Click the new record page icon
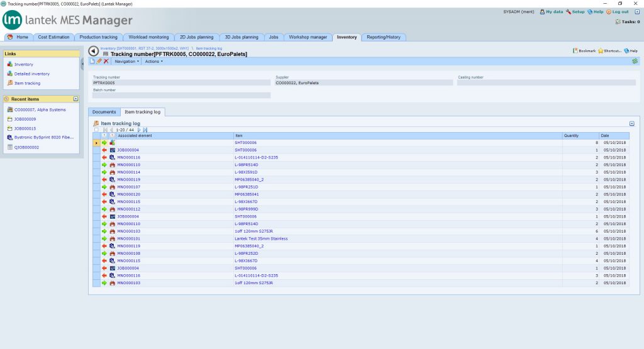This screenshot has height=349, width=644. 92,61
